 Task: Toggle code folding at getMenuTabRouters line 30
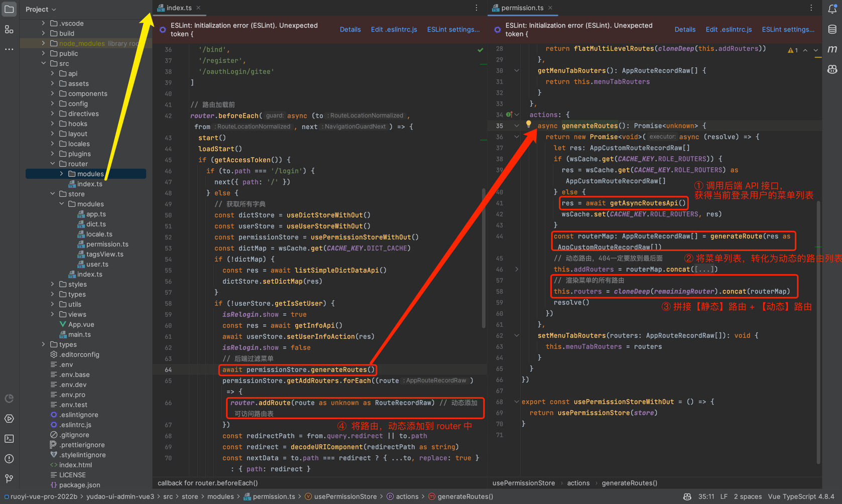517,71
